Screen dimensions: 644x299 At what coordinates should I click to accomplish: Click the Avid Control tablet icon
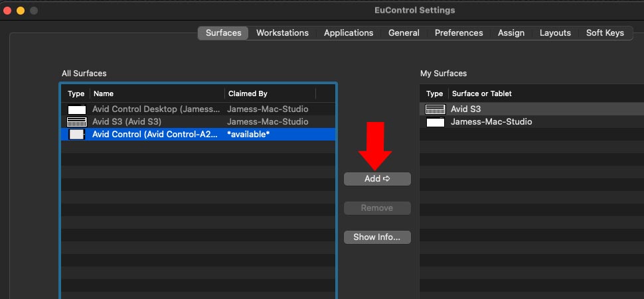pos(77,134)
